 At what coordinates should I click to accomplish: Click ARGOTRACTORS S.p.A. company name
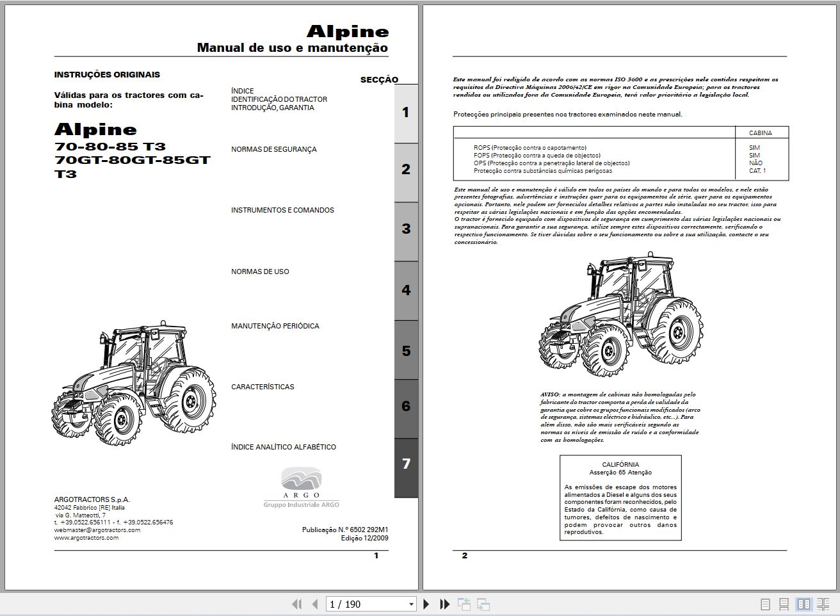pyautogui.click(x=92, y=499)
